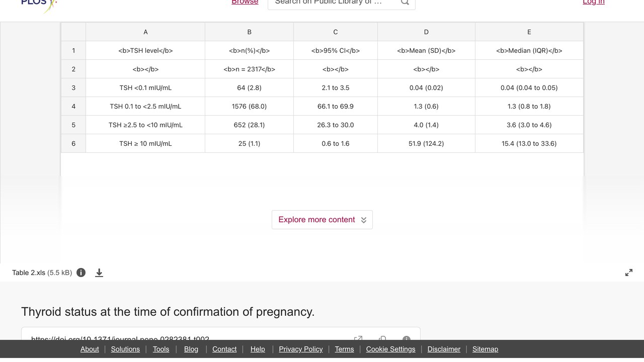Select the "51.9 (124.2)" cell

pos(426,143)
